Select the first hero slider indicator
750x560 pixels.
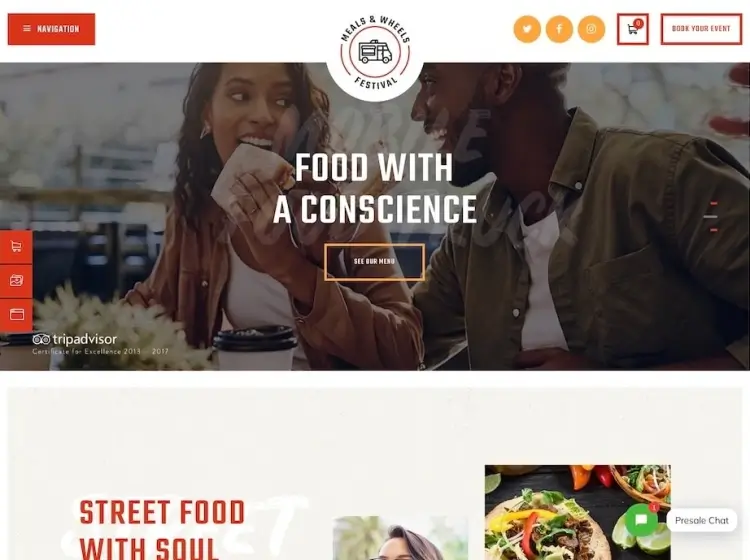click(x=714, y=204)
